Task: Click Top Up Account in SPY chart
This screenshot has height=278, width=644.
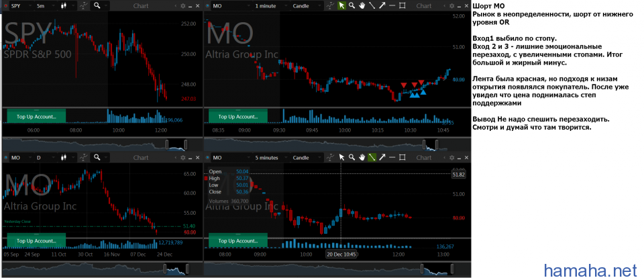Action: 36,116
